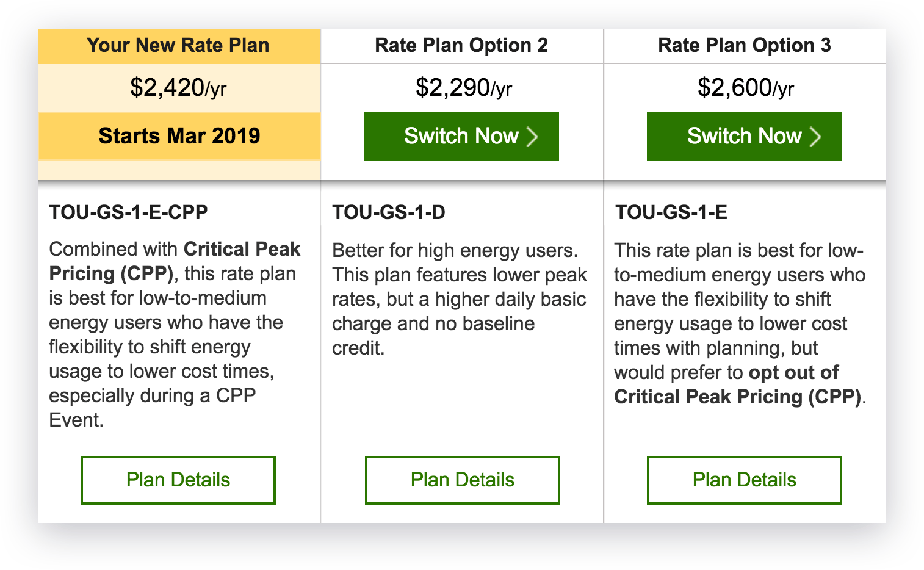The height and width of the screenshot is (570, 924).
Task: Click the TOU-GS-1-E-CPP plan title
Action: click(x=128, y=212)
